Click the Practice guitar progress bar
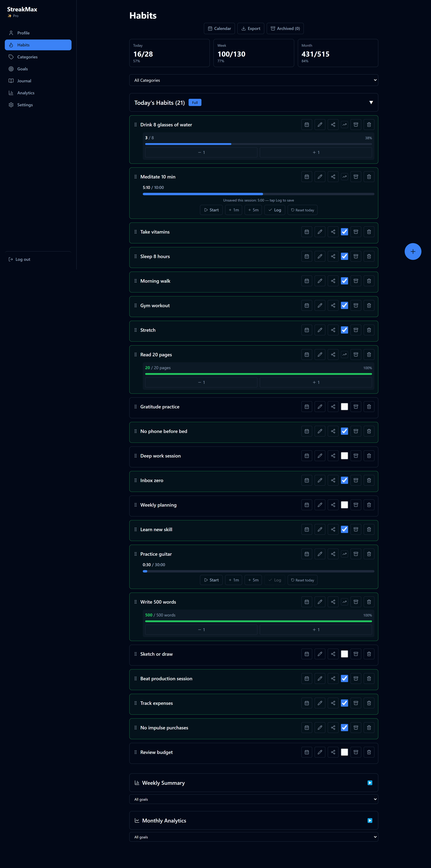Screen dimensions: 431x868 258,571
